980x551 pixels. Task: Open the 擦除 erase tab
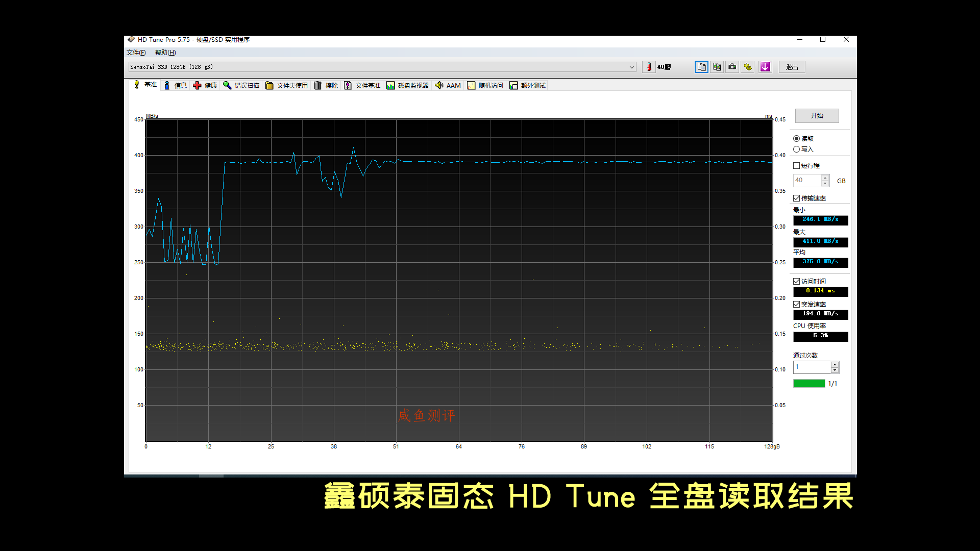point(326,85)
